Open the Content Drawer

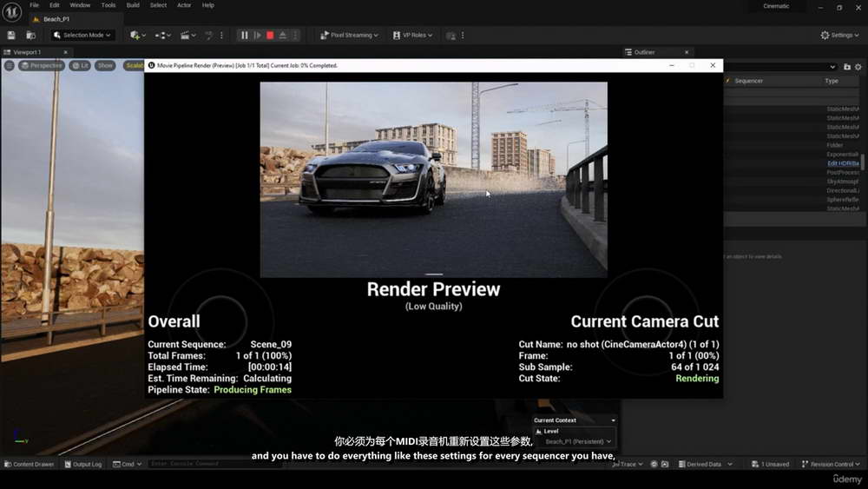click(29, 464)
